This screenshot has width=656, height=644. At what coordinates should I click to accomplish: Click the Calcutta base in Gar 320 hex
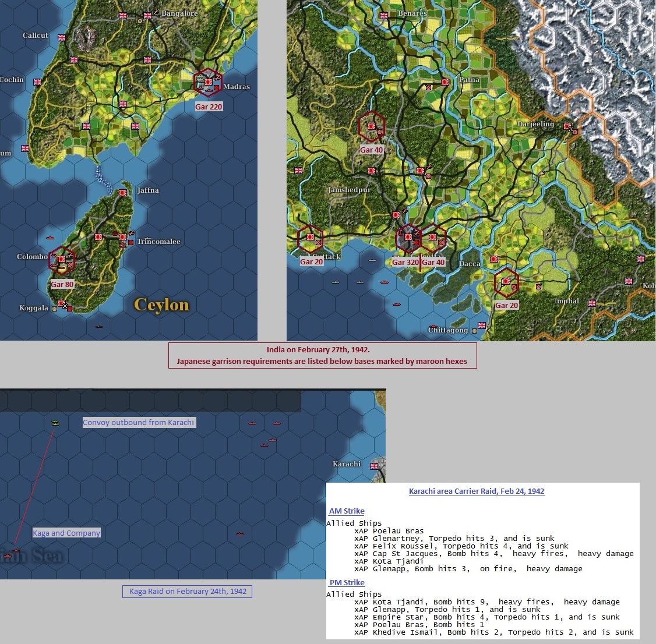point(408,237)
